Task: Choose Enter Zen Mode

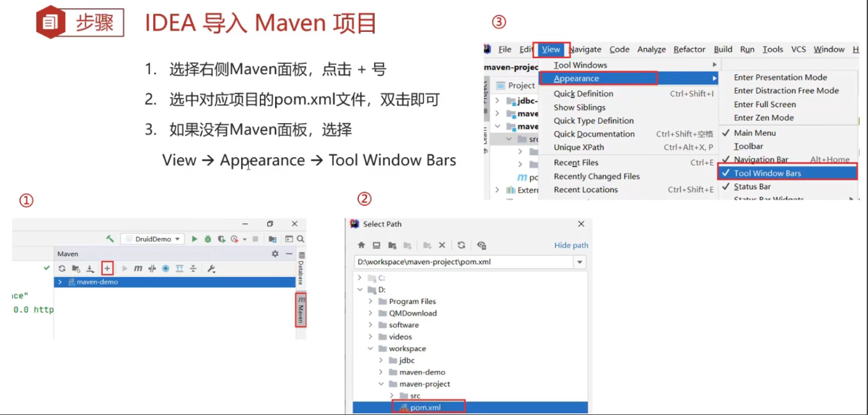Action: pyautogui.click(x=764, y=117)
